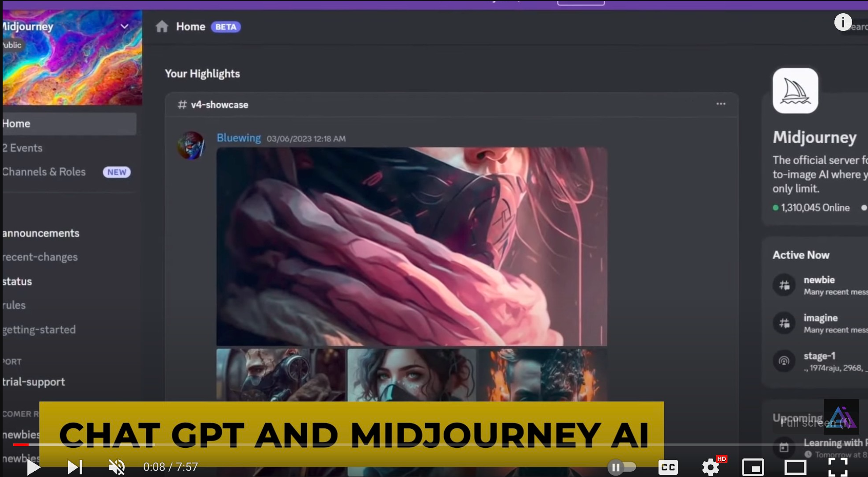The width and height of the screenshot is (868, 477).
Task: Select the Home house icon
Action: [162, 26]
